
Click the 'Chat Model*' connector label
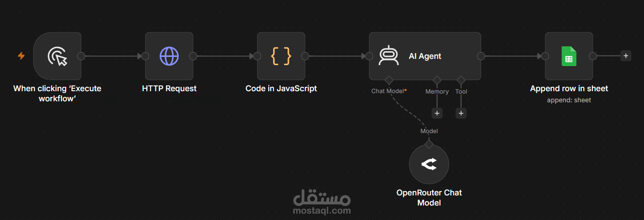pos(389,91)
